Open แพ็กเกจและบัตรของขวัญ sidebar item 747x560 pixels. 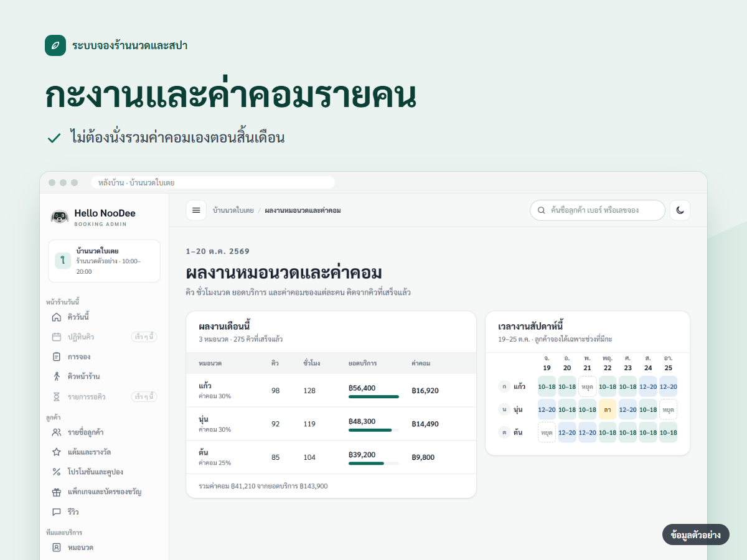pyautogui.click(x=104, y=492)
